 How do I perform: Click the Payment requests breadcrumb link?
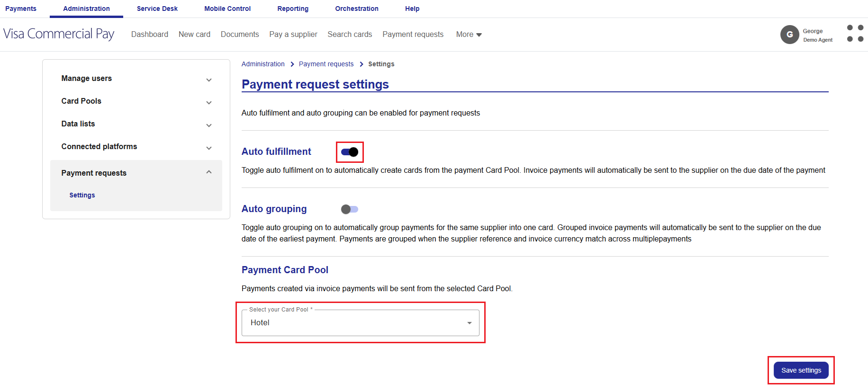[326, 64]
